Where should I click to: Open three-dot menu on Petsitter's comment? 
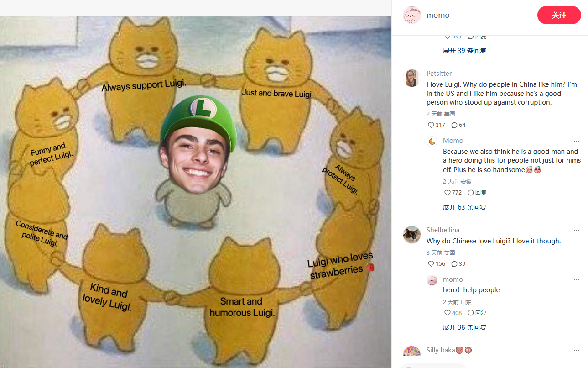(x=577, y=74)
